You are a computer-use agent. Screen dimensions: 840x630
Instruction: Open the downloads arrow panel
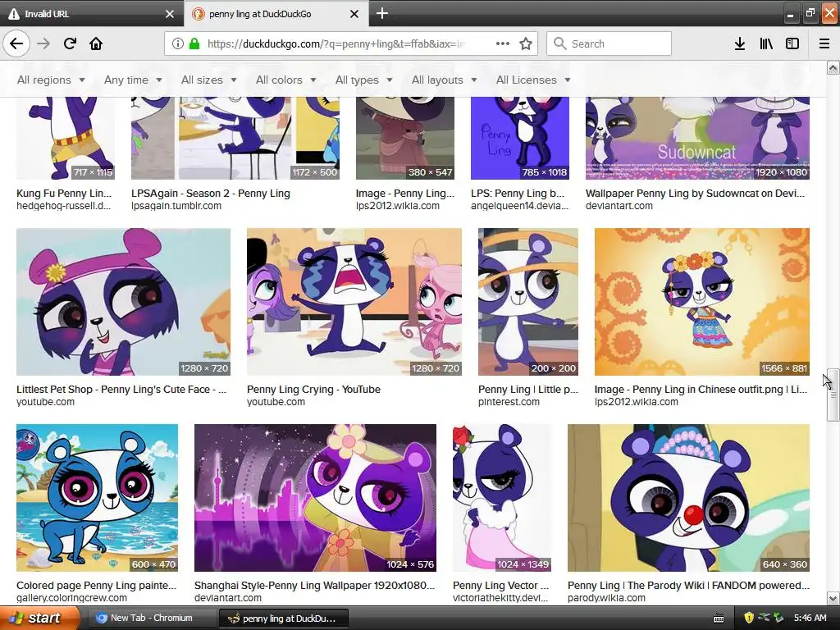[739, 43]
